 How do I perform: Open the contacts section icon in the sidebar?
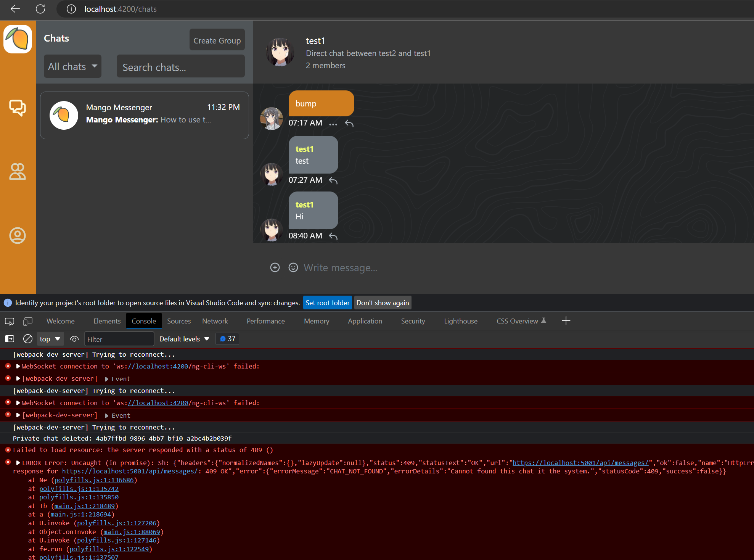click(18, 172)
